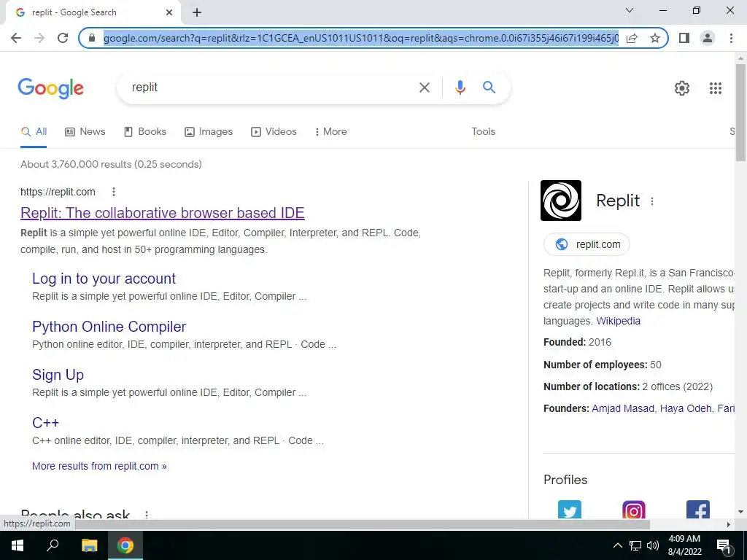The width and height of the screenshot is (747, 560).
Task: Open founder Haya Odeh link
Action: click(x=686, y=408)
